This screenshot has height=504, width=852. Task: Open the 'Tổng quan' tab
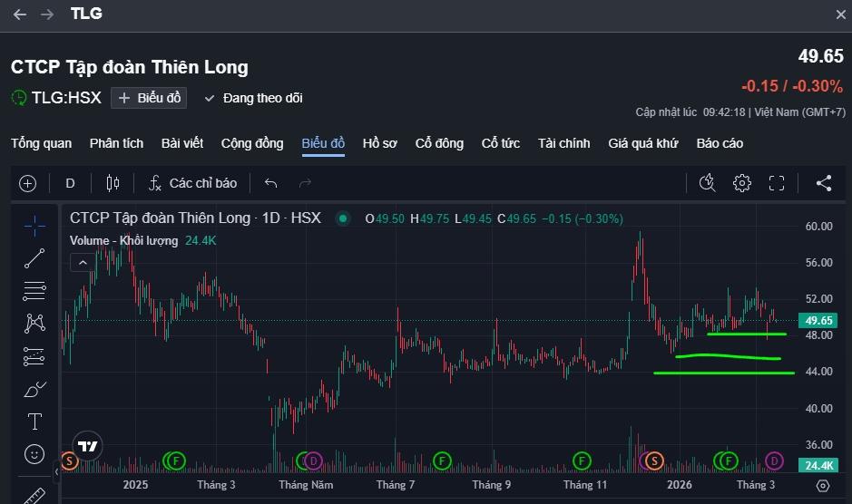coord(41,143)
